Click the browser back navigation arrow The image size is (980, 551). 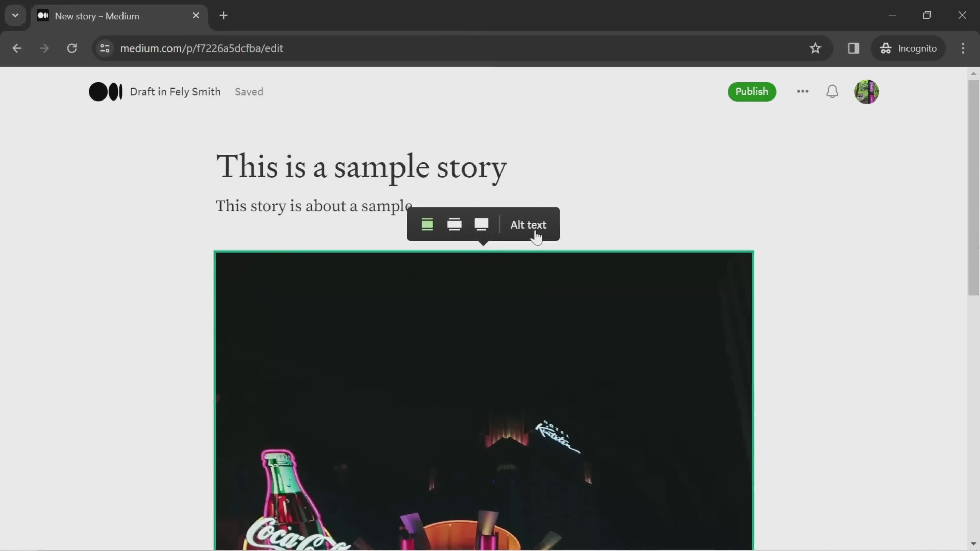click(17, 48)
